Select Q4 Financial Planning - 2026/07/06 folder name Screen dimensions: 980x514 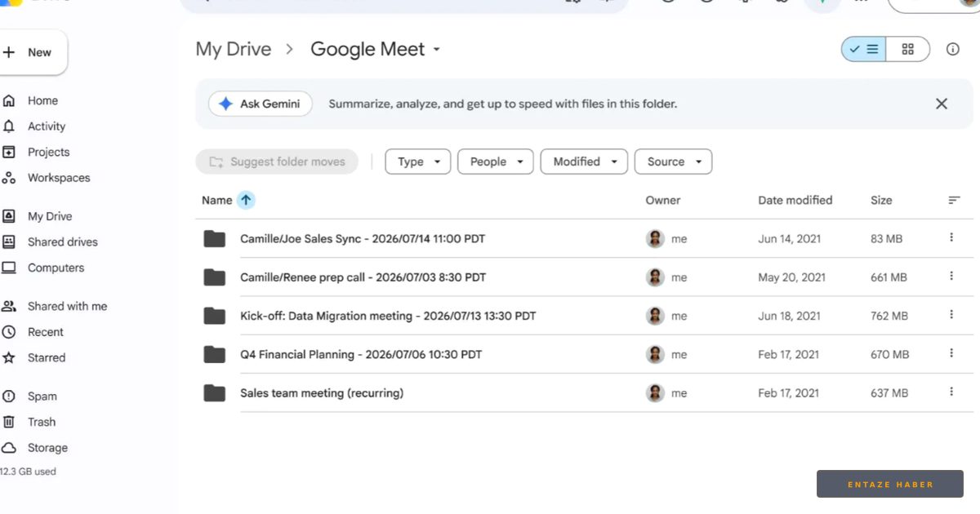(361, 355)
